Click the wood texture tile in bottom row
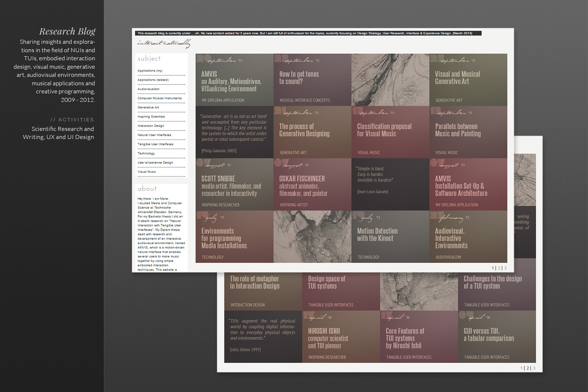This screenshot has width=588, height=392. (x=312, y=236)
